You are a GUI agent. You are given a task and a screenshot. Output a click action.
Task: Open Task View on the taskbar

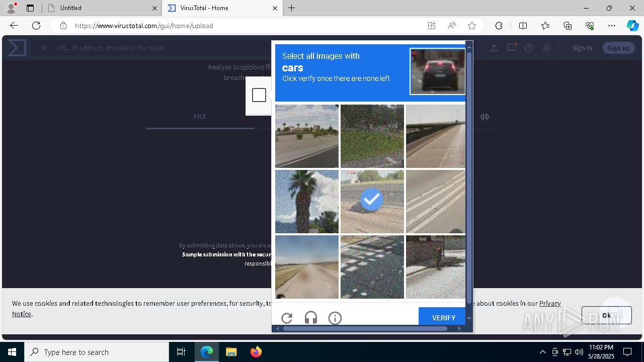click(x=181, y=352)
